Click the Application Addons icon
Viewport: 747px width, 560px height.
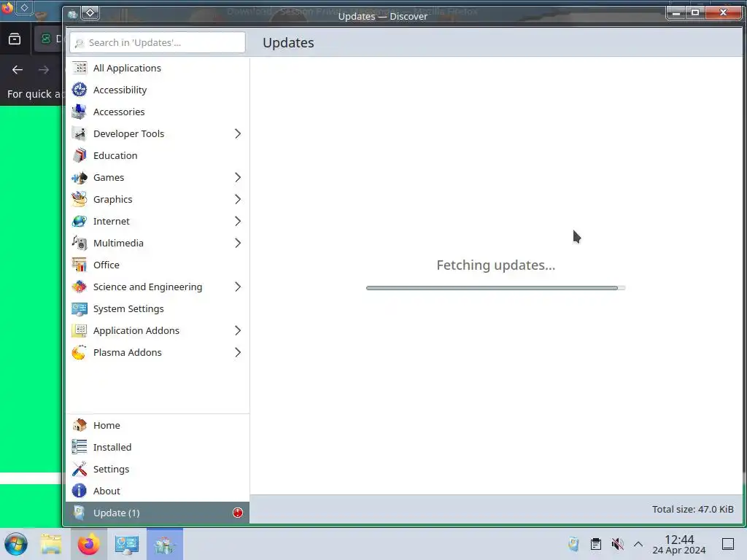pyautogui.click(x=79, y=331)
